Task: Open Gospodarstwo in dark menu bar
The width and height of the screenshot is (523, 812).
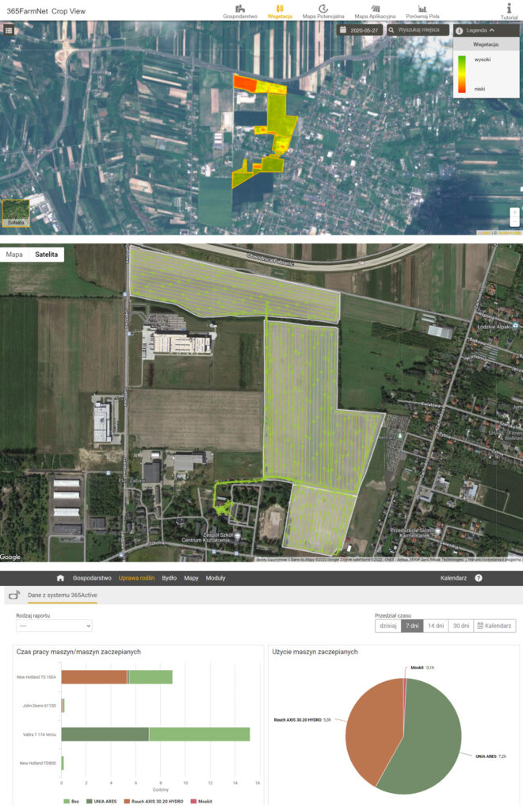Action: 92,578
